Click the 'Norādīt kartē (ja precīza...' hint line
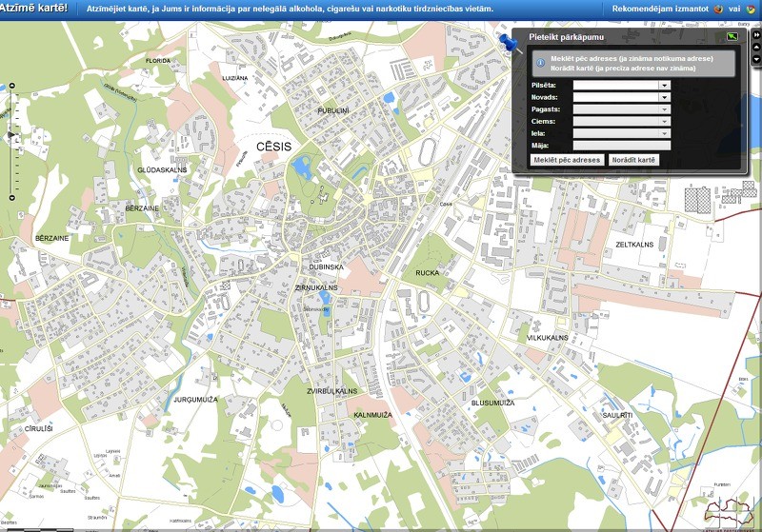 pyautogui.click(x=623, y=68)
